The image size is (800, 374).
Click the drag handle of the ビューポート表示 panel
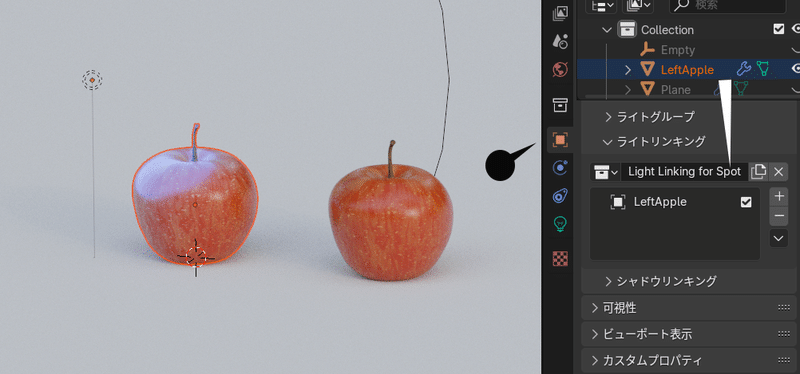point(784,334)
